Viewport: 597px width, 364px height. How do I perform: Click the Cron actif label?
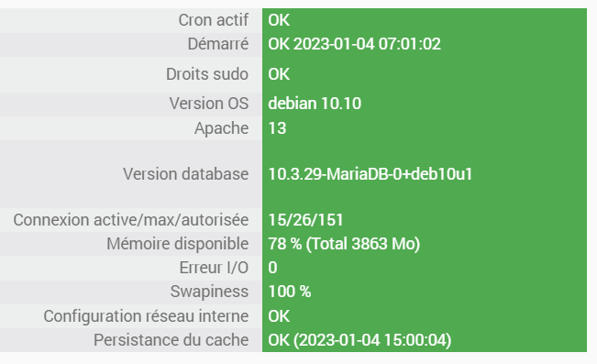[213, 20]
